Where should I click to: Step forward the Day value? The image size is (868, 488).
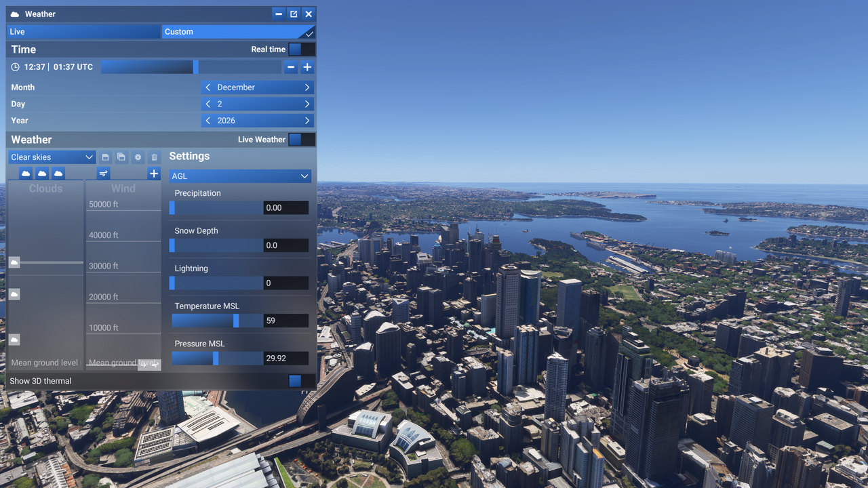click(x=307, y=104)
